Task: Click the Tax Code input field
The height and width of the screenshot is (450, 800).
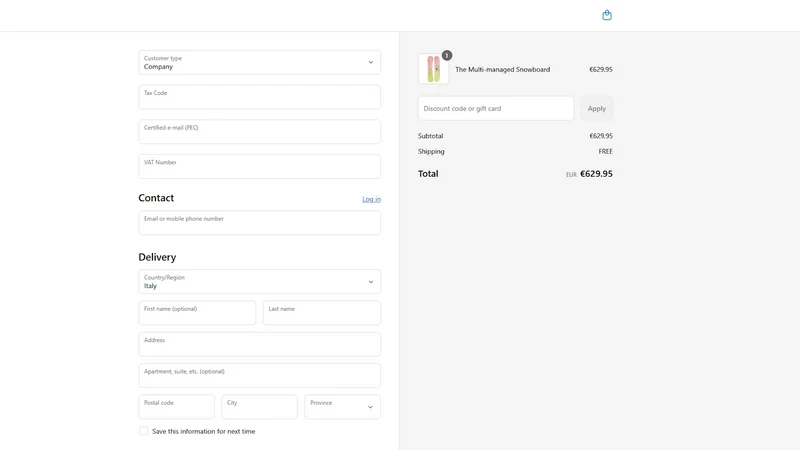Action: click(x=259, y=97)
